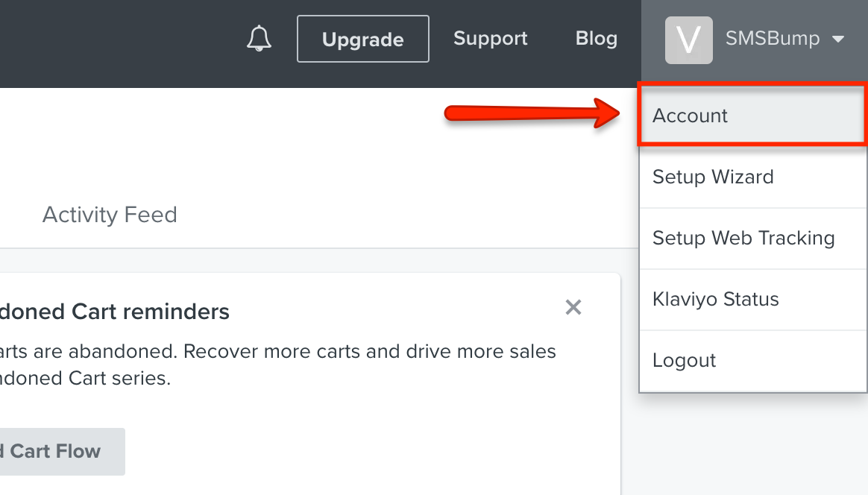Image resolution: width=868 pixels, height=495 pixels.
Task: Click the 'Recover more carts' description line
Action: (278, 351)
